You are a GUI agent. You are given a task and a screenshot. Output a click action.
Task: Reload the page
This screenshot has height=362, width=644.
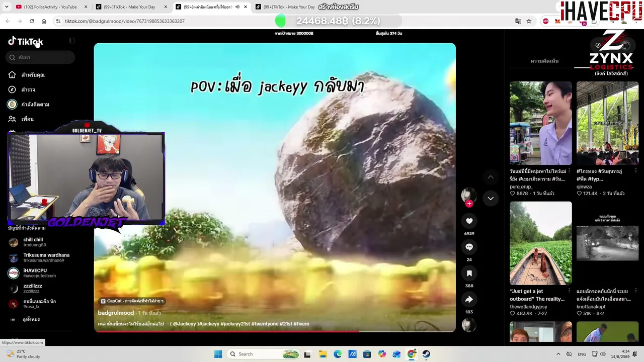point(32,21)
